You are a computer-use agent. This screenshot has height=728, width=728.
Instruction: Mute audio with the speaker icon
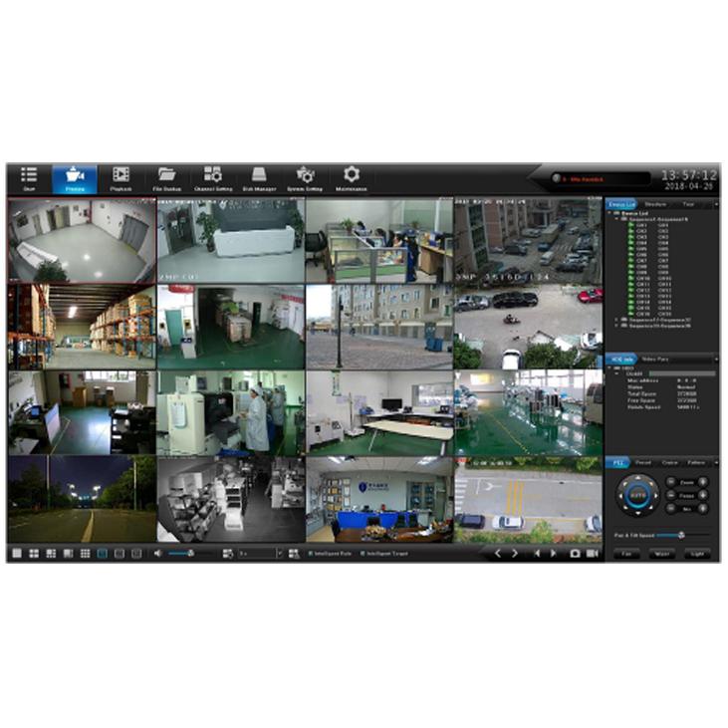point(157,553)
